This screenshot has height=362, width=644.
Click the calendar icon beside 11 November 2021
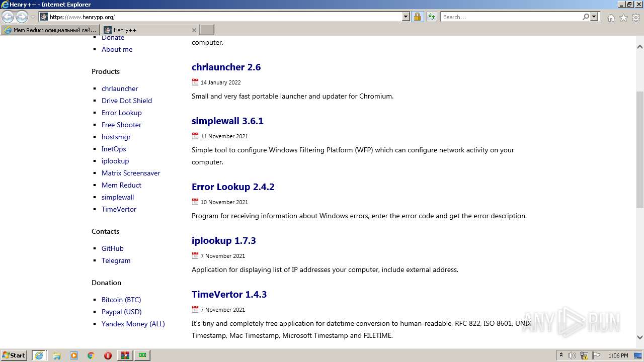pos(195,136)
